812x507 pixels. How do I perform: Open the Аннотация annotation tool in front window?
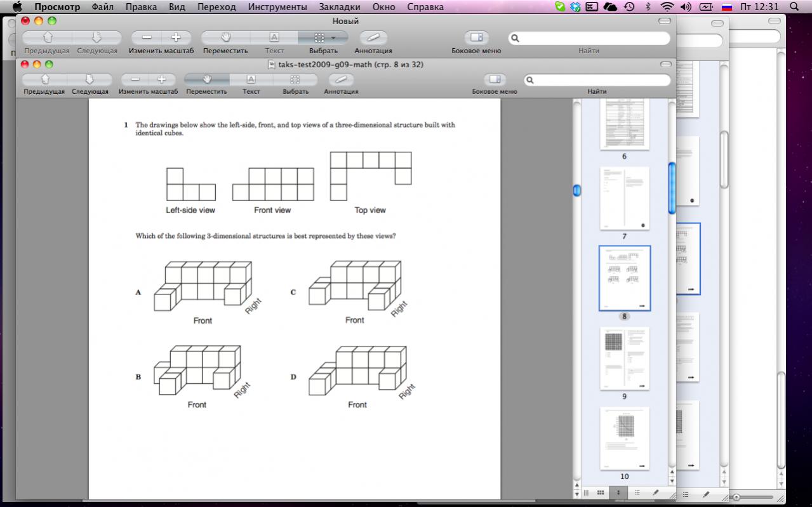(x=341, y=79)
